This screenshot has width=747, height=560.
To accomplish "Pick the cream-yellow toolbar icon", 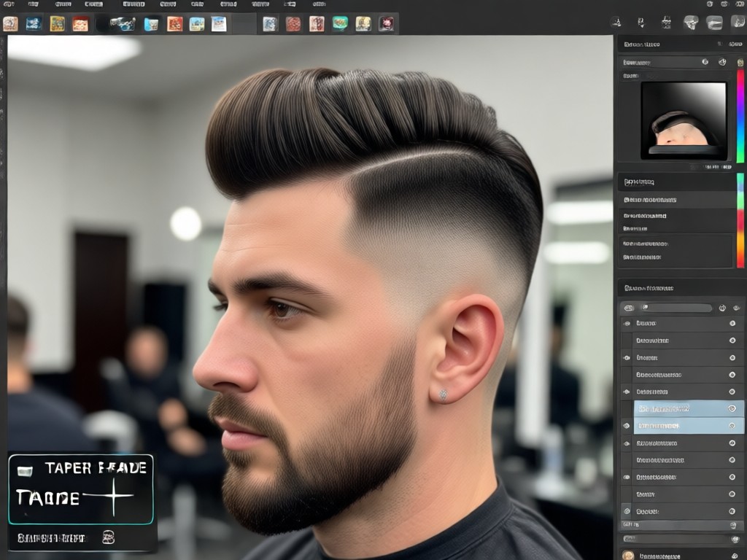I will (363, 24).
